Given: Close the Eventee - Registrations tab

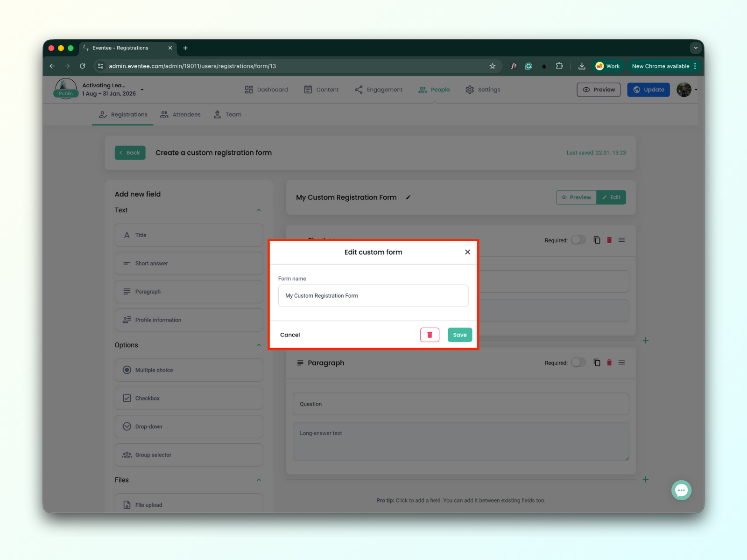Looking at the screenshot, I should (170, 48).
